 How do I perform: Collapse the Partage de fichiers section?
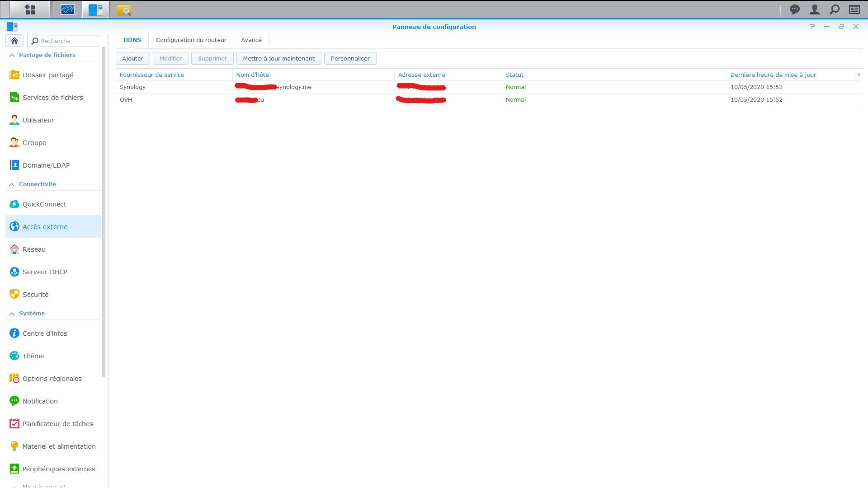coord(12,55)
